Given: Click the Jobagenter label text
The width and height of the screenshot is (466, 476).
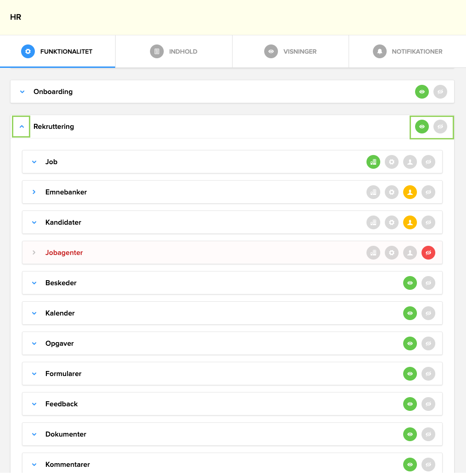Looking at the screenshot, I should click(x=64, y=253).
